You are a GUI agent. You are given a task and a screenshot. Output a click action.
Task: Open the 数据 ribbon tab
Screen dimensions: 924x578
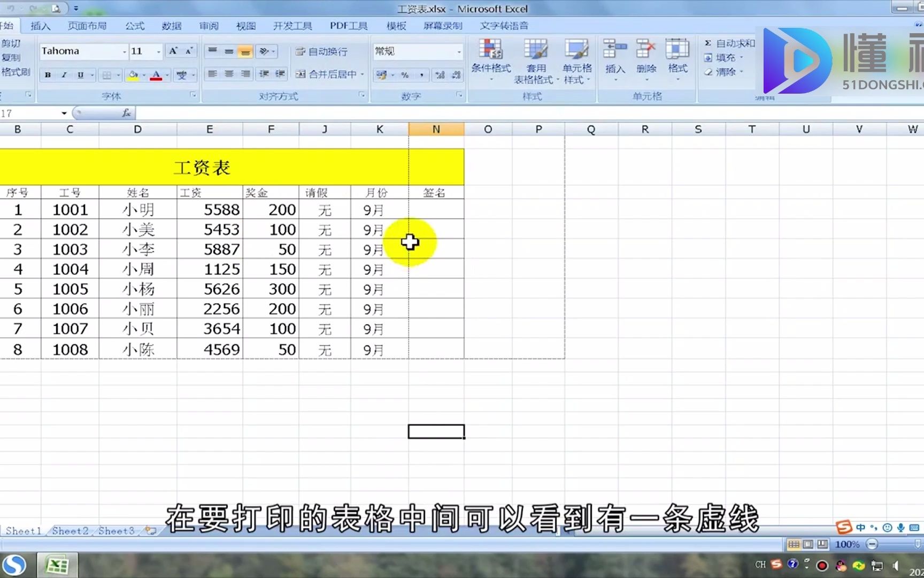[x=172, y=26]
